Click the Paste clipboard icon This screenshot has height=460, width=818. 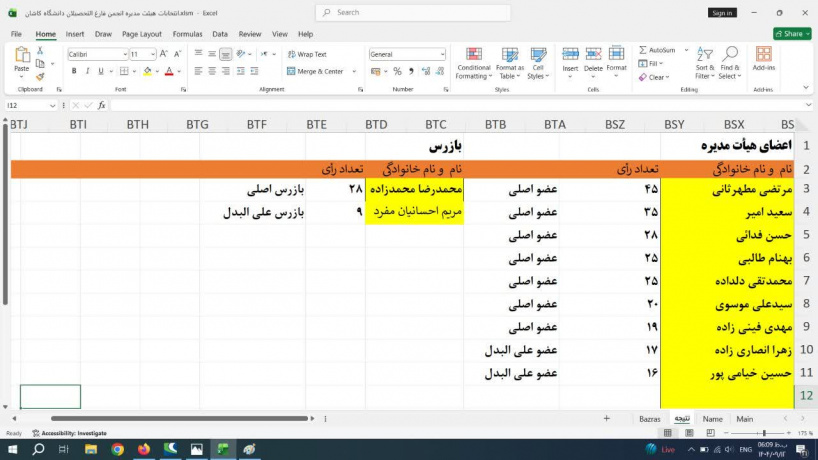click(x=22, y=55)
